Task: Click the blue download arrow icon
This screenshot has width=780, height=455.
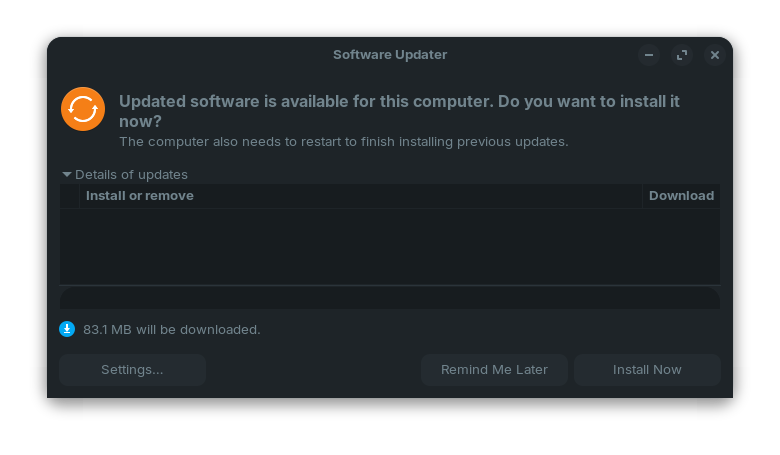Action: point(67,329)
